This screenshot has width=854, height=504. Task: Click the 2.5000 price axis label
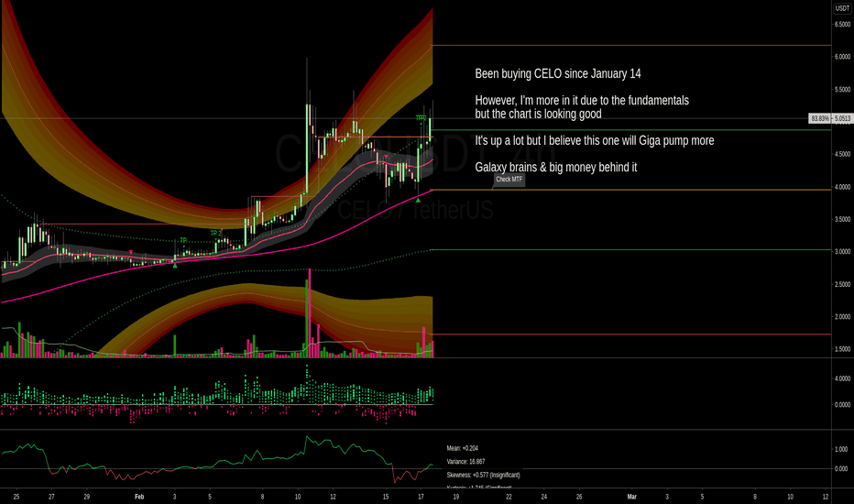843,284
